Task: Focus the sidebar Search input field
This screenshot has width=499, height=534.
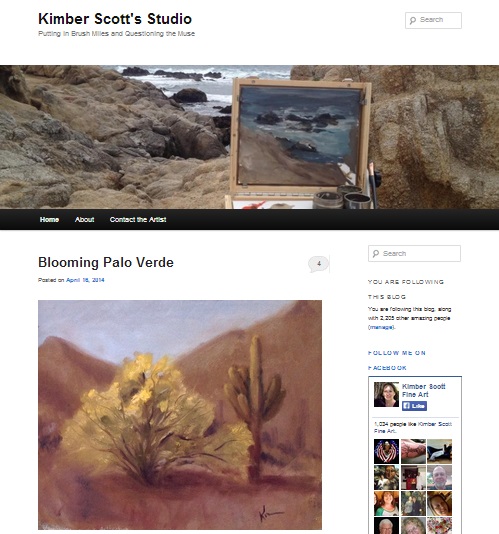Action: coord(414,254)
